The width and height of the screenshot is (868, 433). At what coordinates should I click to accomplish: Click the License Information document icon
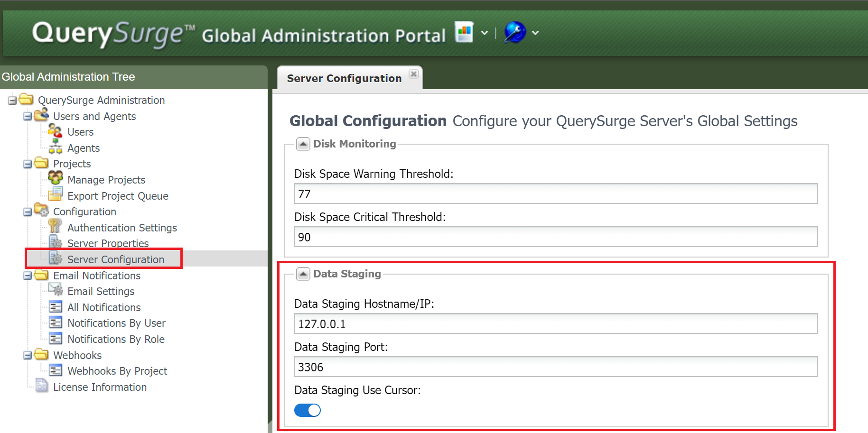[41, 386]
